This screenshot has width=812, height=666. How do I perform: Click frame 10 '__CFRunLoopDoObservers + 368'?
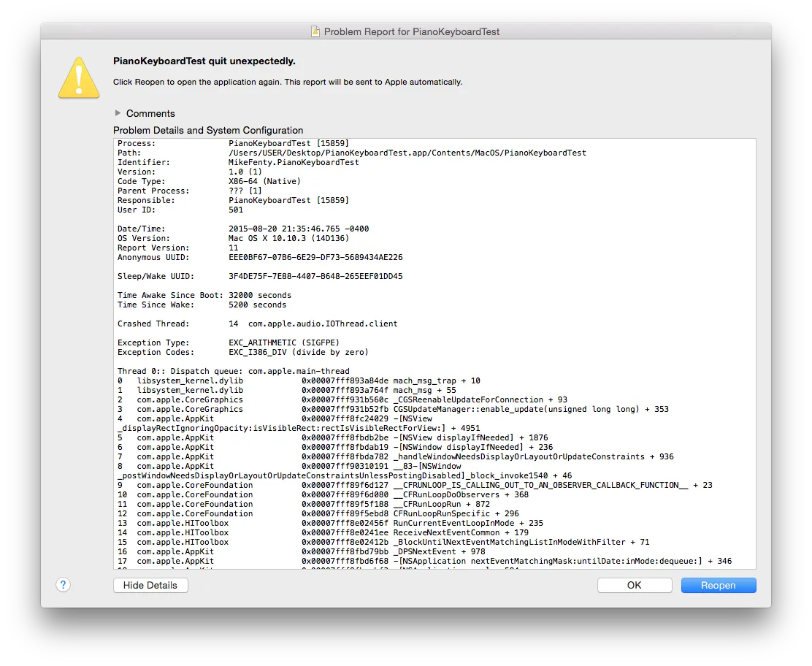(461, 494)
